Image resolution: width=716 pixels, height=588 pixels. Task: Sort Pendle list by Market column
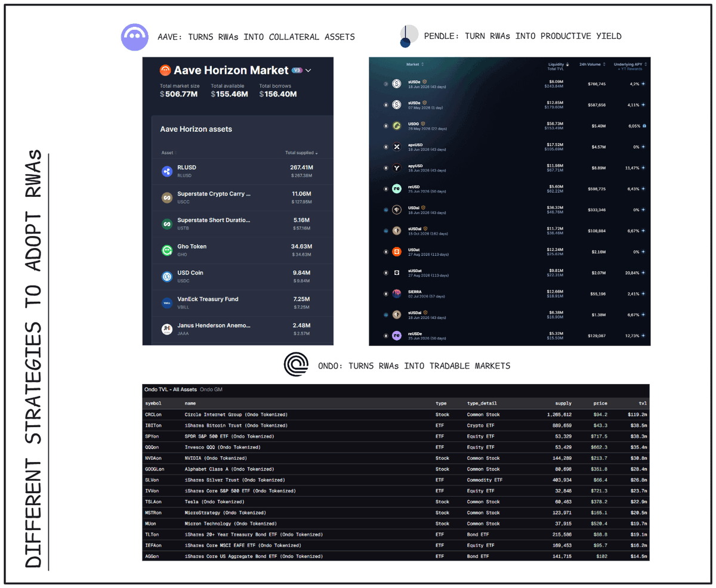[415, 64]
